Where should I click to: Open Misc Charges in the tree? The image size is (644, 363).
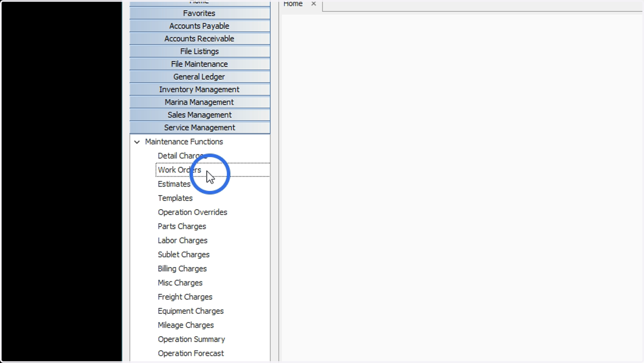pyautogui.click(x=180, y=283)
